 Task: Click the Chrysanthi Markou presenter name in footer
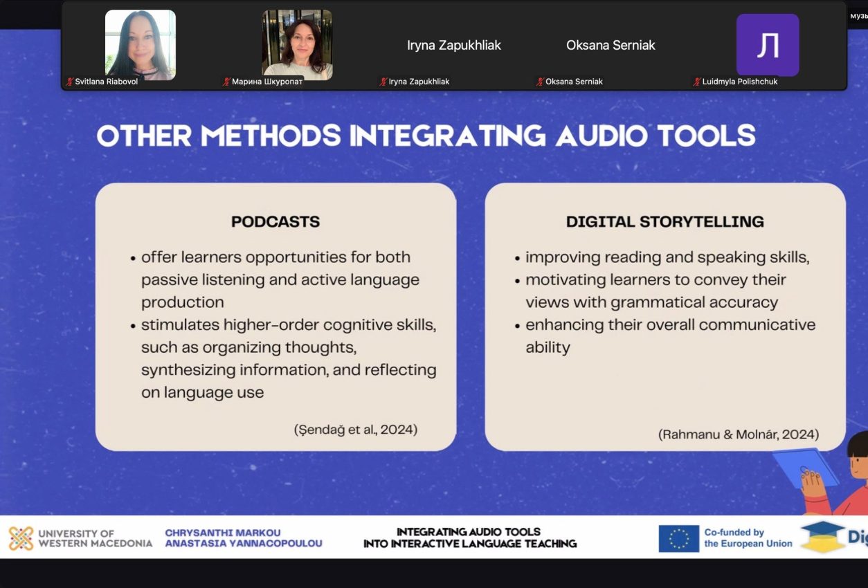coord(223,533)
